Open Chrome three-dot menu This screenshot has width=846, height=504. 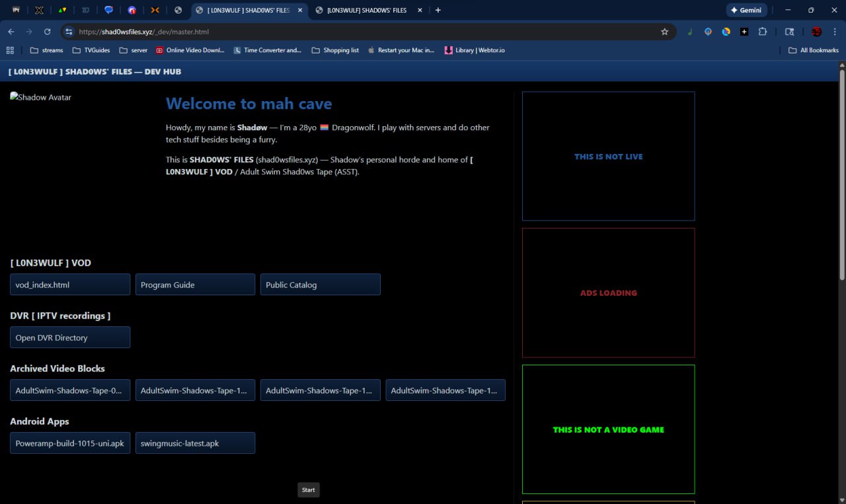[x=835, y=32]
